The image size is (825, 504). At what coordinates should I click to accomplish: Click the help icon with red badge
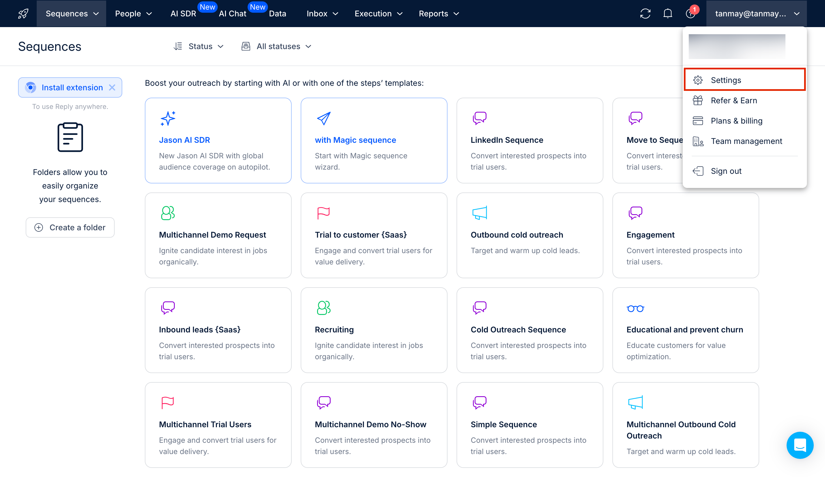(690, 14)
